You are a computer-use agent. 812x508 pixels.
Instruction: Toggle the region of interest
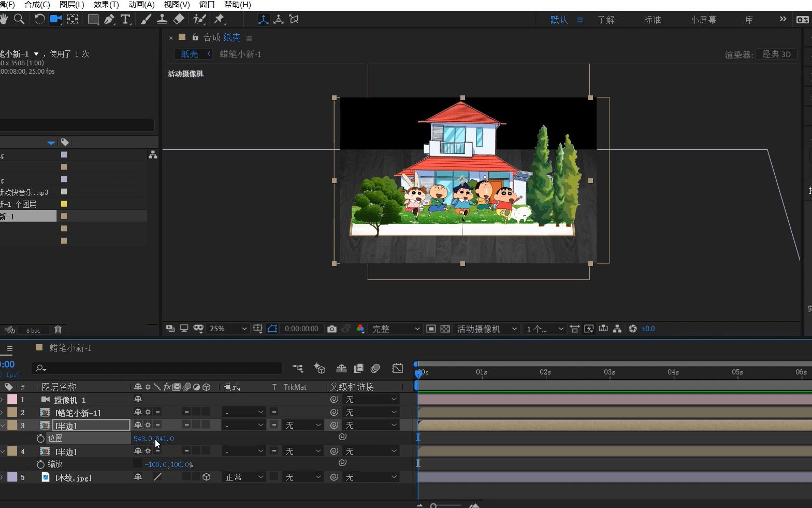coord(431,329)
